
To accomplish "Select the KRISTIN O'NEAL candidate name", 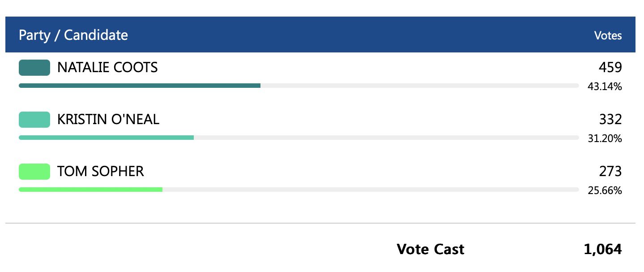I will 108,120.
